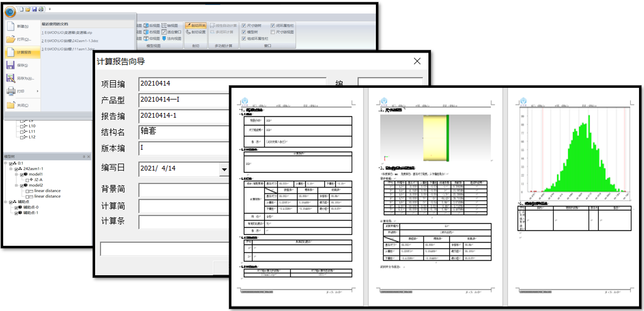Click the 项目编 input field
The height and width of the screenshot is (311, 644).
(232, 84)
